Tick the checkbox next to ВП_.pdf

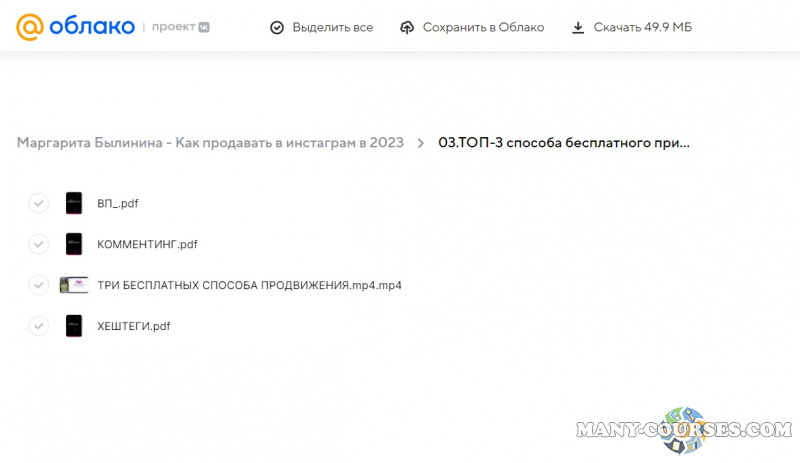(x=38, y=203)
